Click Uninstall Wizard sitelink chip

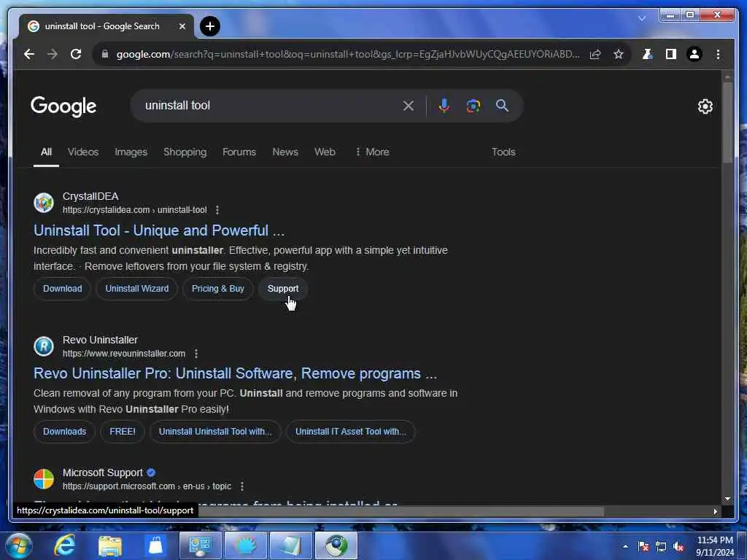[136, 289]
